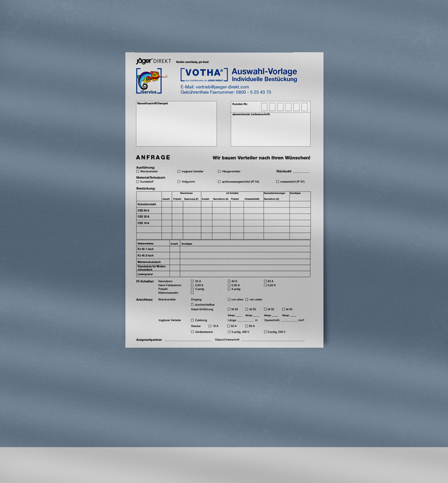Select M 40 Kabel-Einführung checkbox
The width and height of the screenshot is (448, 483).
pyautogui.click(x=283, y=310)
